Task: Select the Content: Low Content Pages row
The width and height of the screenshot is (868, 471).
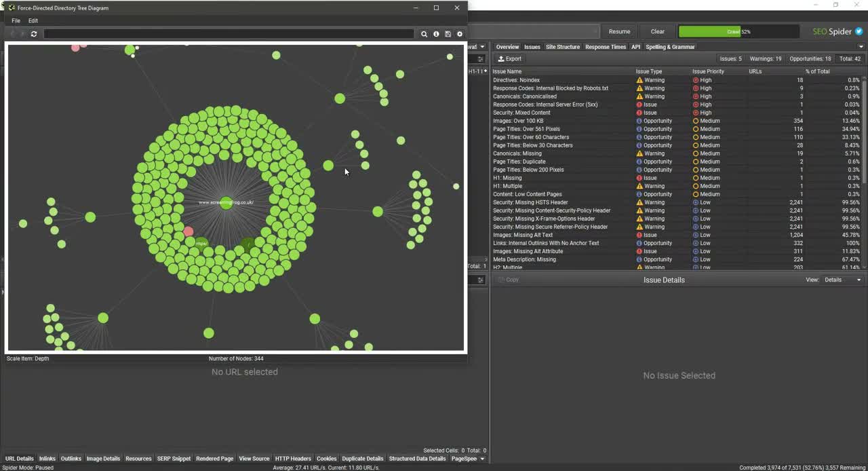Action: [677, 194]
